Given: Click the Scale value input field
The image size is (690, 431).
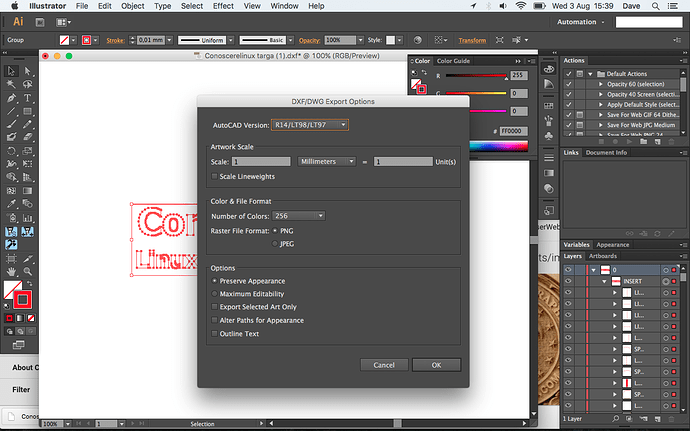Looking at the screenshot, I should [x=261, y=162].
